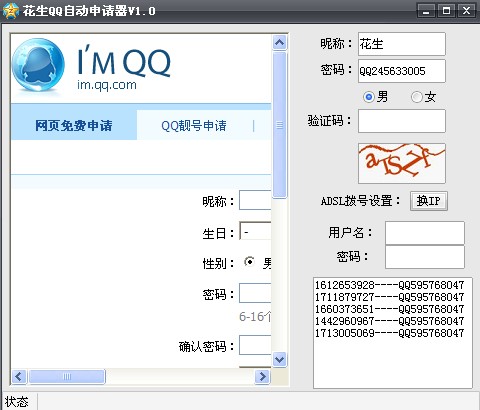This screenshot has height=410, width=480.
Task: Switch to the QQ靓号申请 tab
Action: point(194,126)
